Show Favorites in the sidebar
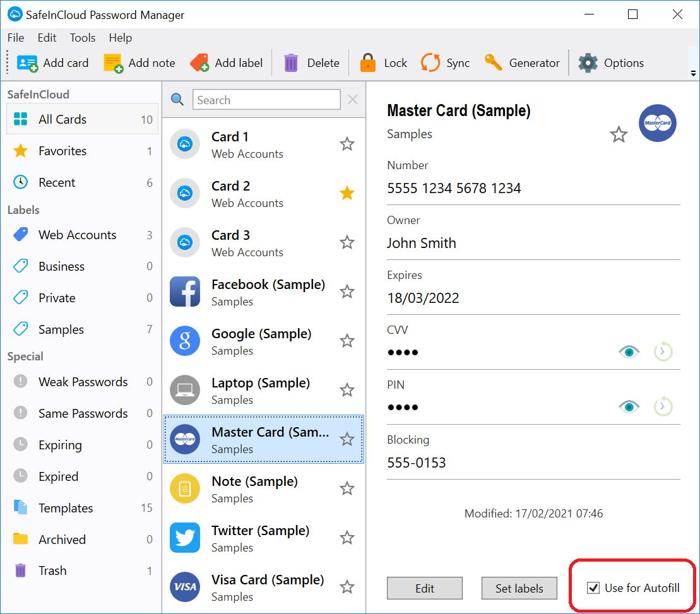 point(83,151)
